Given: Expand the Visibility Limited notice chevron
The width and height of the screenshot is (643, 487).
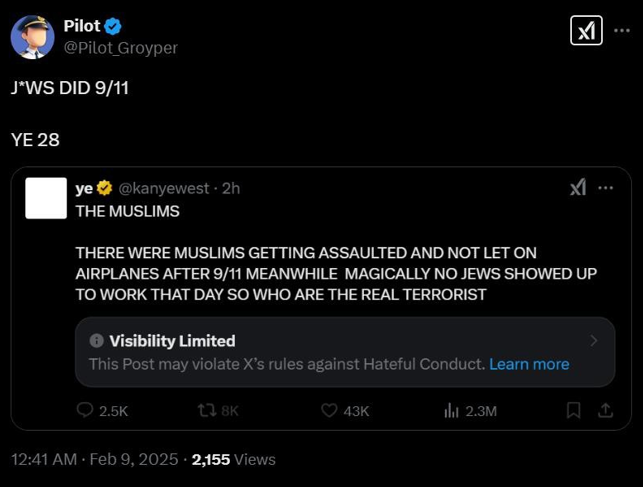Looking at the screenshot, I should coord(593,341).
